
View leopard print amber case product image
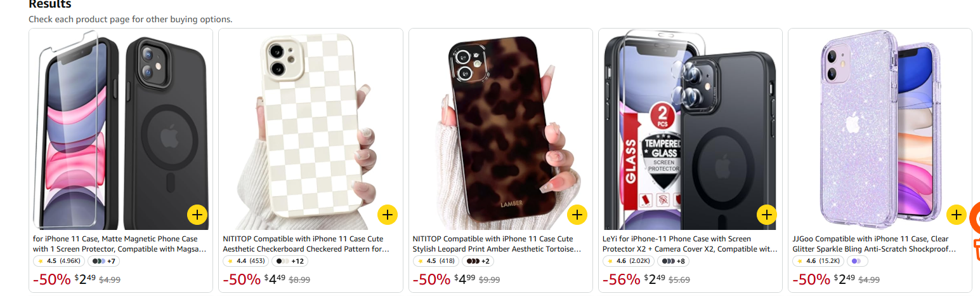pos(500,129)
